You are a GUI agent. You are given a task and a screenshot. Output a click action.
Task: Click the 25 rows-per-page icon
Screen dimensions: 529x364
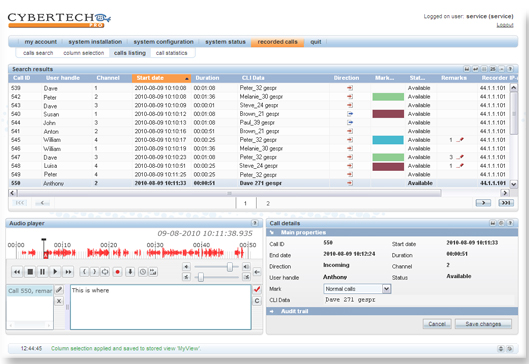493,69
